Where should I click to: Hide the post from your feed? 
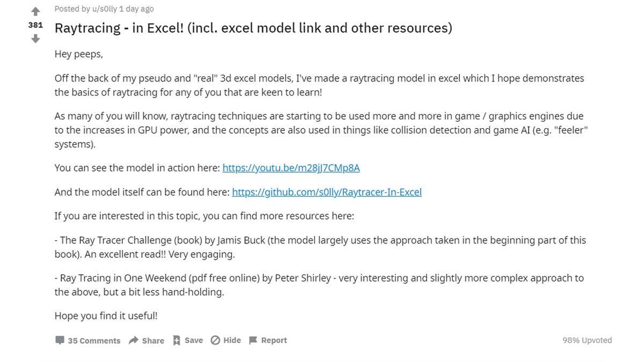(231, 340)
